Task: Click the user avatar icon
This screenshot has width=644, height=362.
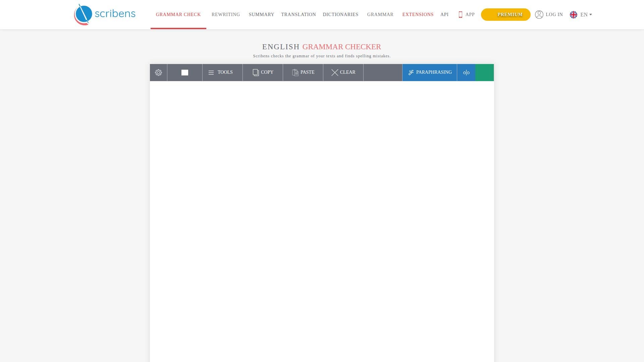Action: (539, 14)
